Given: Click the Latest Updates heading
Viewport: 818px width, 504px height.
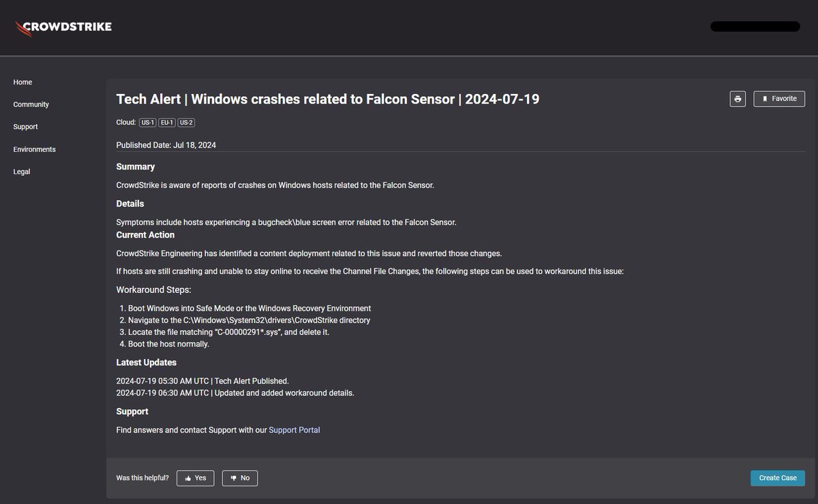Looking at the screenshot, I should [x=147, y=363].
